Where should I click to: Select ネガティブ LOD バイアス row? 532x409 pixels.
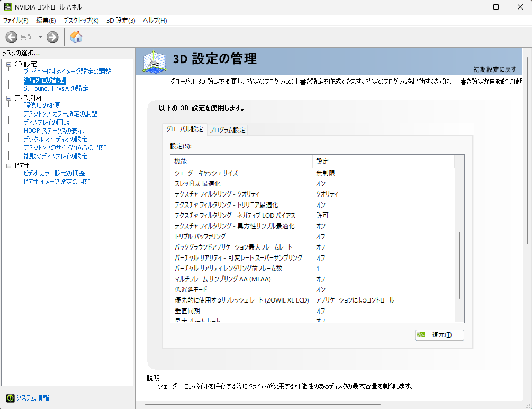(312, 216)
